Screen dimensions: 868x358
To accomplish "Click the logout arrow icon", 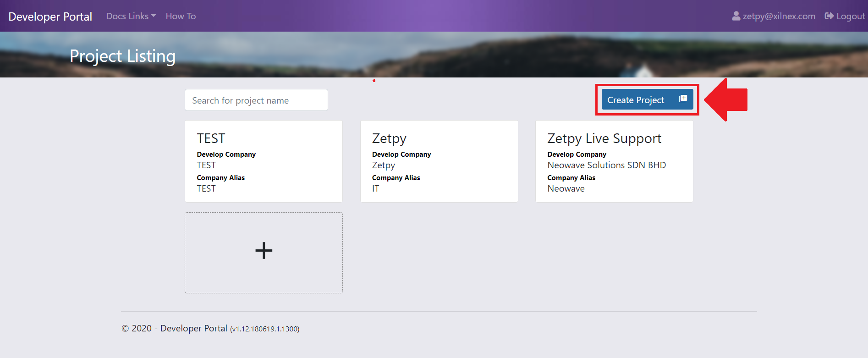I will click(829, 16).
